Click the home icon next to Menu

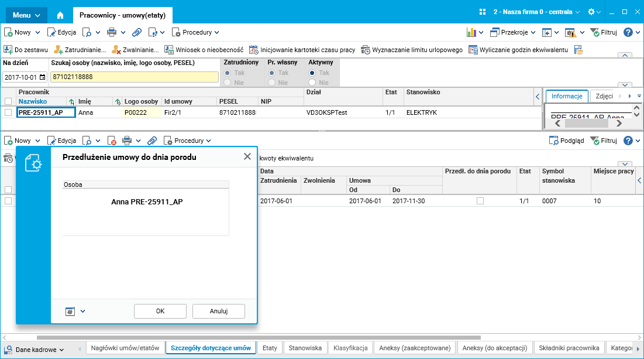(60, 14)
